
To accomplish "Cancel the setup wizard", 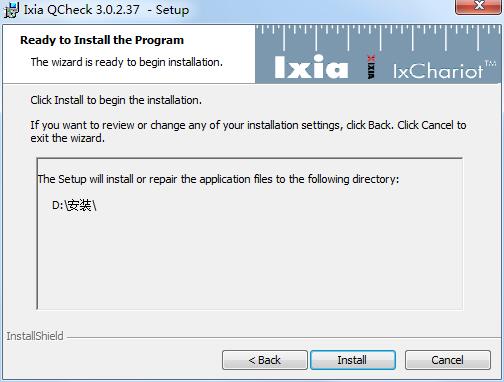I will pyautogui.click(x=448, y=360).
